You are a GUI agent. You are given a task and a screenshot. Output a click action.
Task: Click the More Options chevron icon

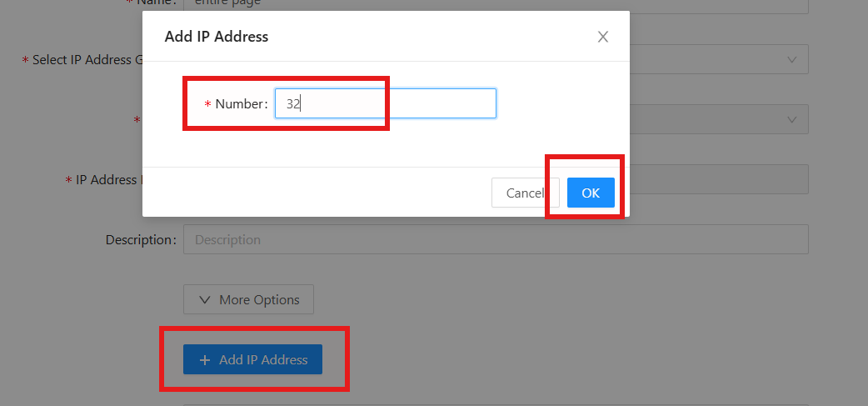(205, 299)
